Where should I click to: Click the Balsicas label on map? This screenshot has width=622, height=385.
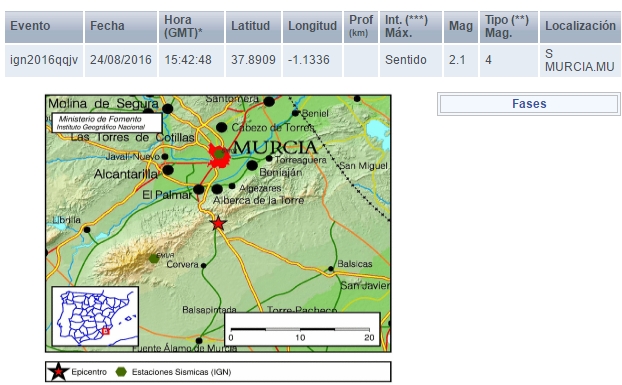355,264
